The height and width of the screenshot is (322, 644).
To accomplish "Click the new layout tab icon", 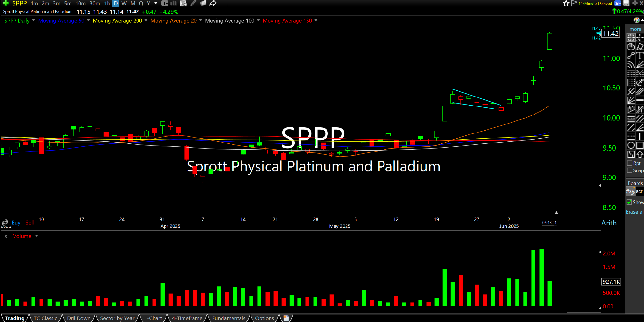I will pyautogui.click(x=286, y=318).
